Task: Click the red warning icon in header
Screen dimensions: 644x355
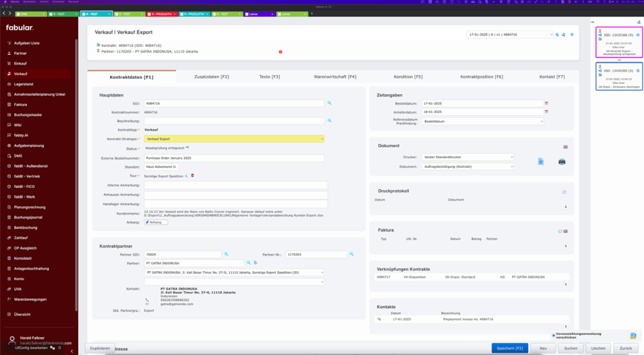Action: 280,52
